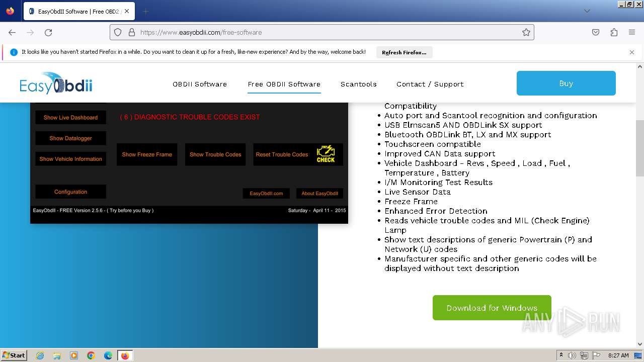
Task: Click the 'Live Sensor Data' bullet text
Action: (x=418, y=192)
